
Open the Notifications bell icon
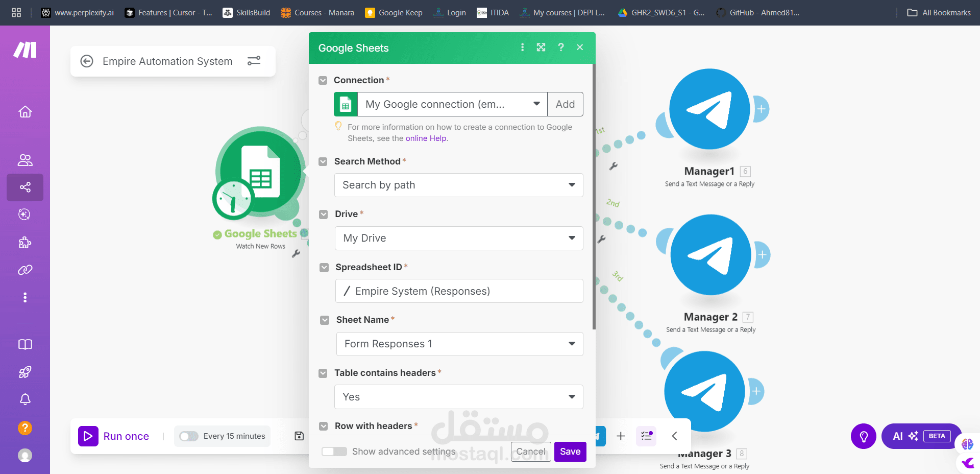point(25,399)
